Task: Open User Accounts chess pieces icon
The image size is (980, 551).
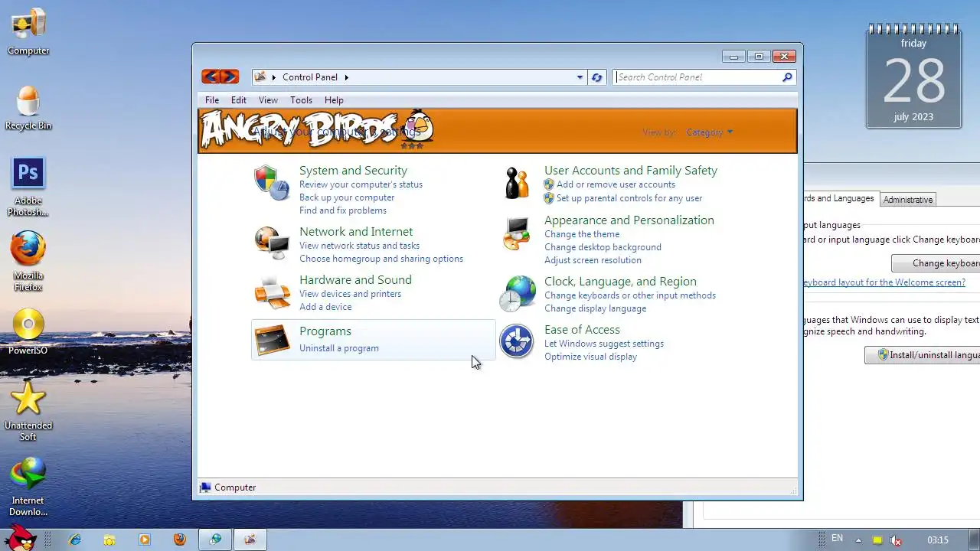Action: (x=517, y=183)
